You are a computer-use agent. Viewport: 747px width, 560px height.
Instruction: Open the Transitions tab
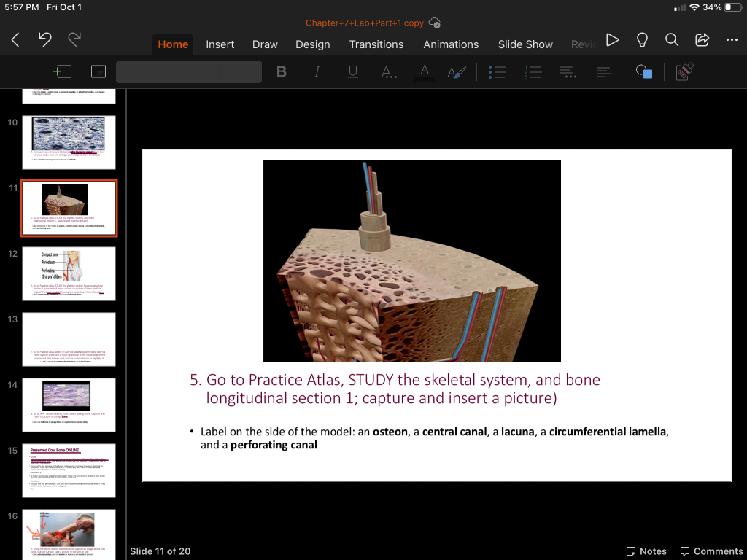pyautogui.click(x=376, y=44)
